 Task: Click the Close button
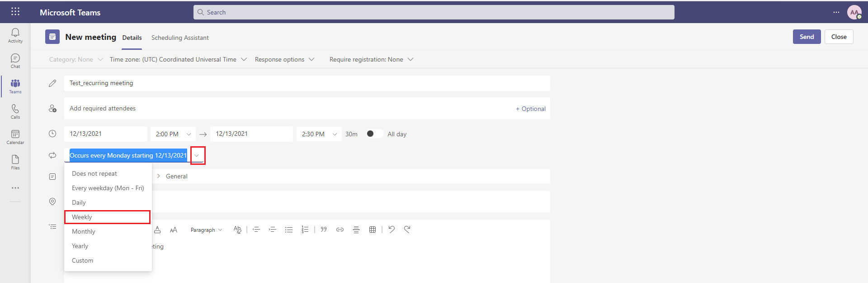tap(839, 37)
